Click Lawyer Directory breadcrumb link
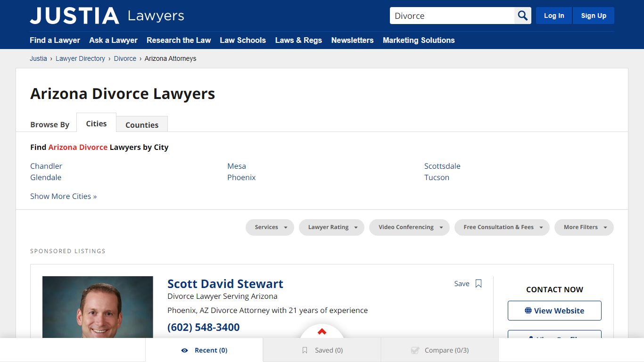Image resolution: width=644 pixels, height=362 pixels. [x=80, y=58]
